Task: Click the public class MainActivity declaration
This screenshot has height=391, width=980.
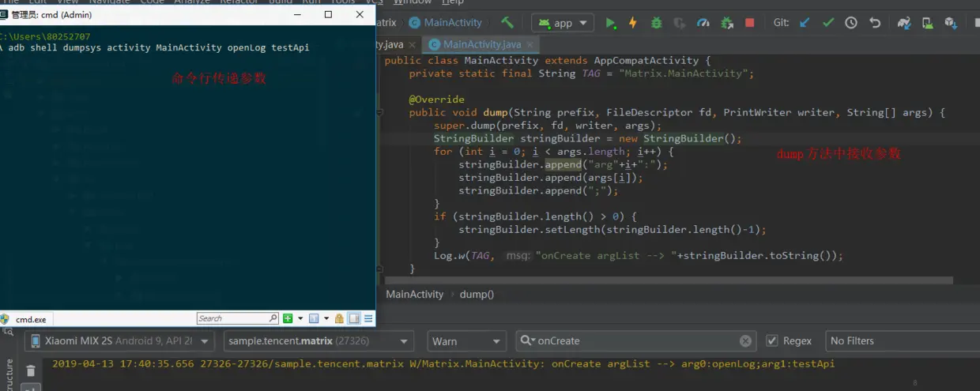Action: click(548, 60)
